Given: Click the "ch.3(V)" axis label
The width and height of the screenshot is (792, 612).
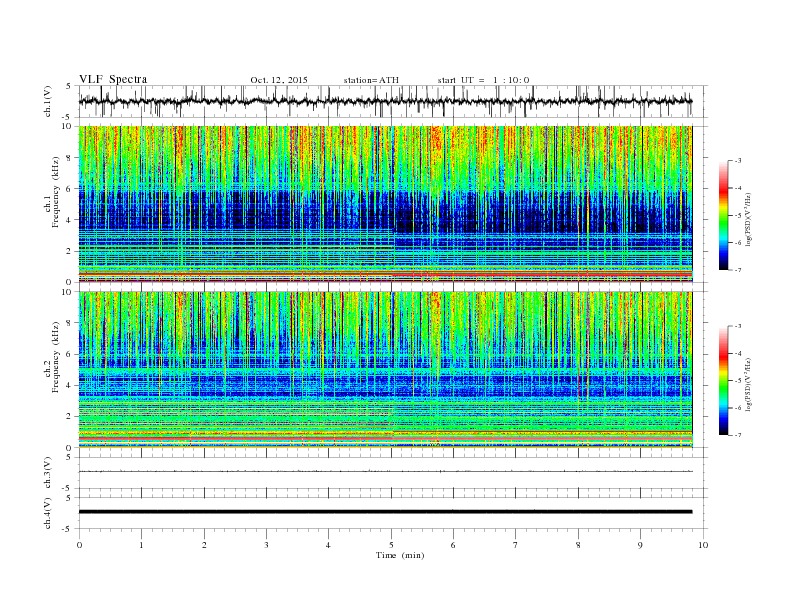Looking at the screenshot, I should point(48,473).
